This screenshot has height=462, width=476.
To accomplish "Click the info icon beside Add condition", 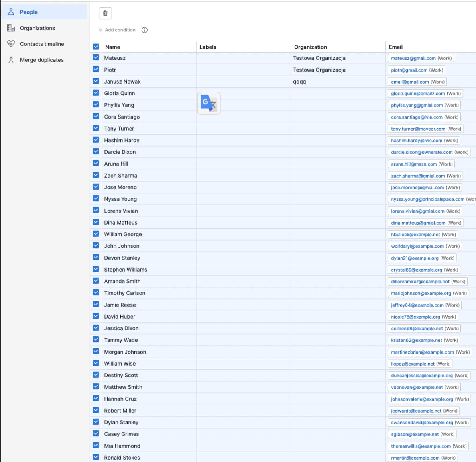I will pos(144,30).
